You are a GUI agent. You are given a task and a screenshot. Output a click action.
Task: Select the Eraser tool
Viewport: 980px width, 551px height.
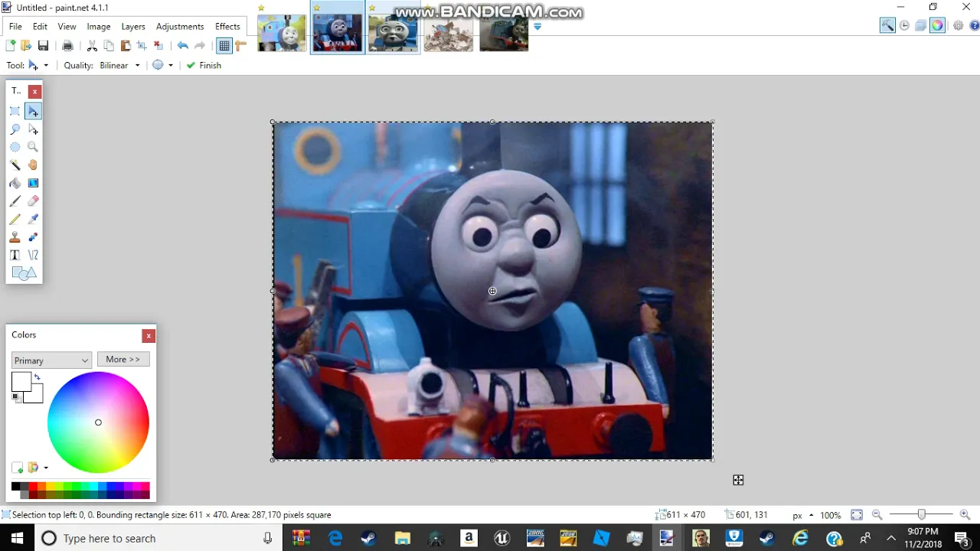tap(33, 201)
